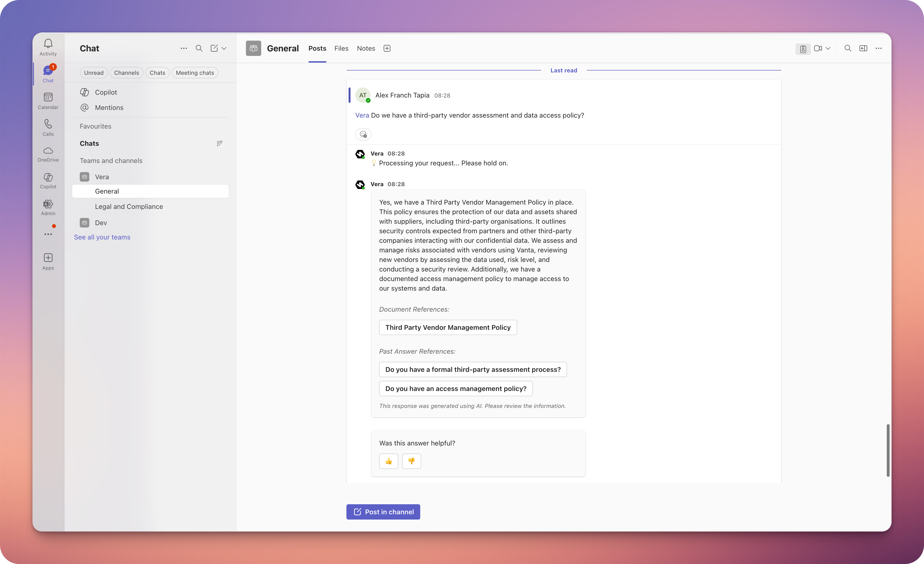Open See all your teams link
The height and width of the screenshot is (564, 924).
(x=102, y=237)
